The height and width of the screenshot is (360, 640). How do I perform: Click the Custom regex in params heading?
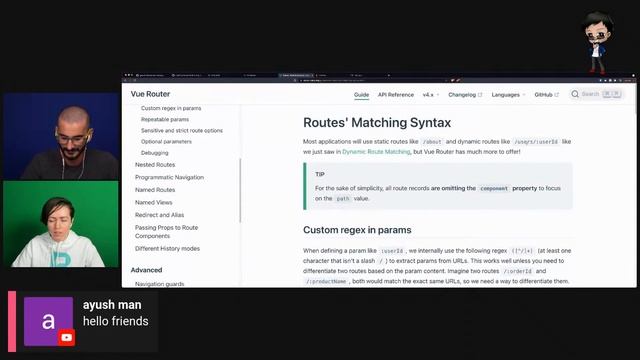pos(357,230)
